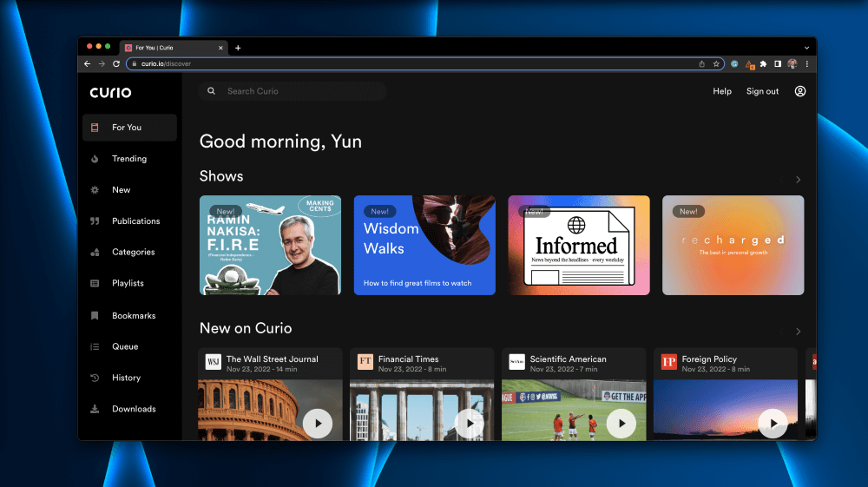868x487 pixels.
Task: Click the Trending flame icon
Action: click(95, 159)
